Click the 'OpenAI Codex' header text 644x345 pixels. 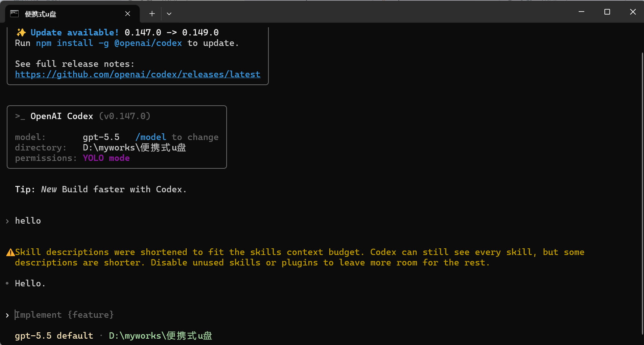62,116
